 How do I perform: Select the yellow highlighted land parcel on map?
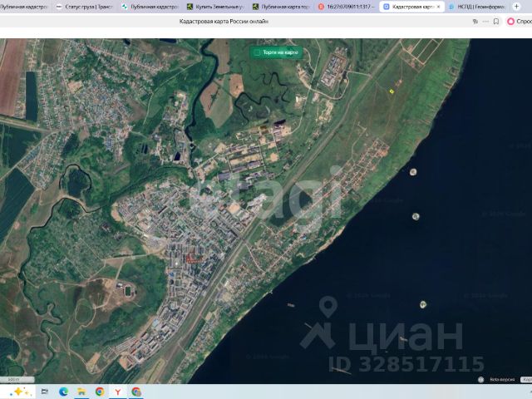click(392, 91)
